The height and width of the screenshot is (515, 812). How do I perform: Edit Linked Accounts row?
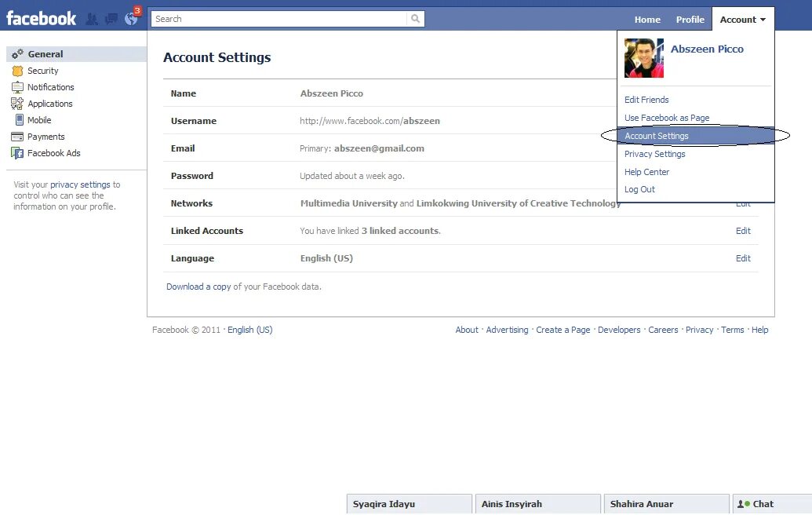(x=743, y=231)
